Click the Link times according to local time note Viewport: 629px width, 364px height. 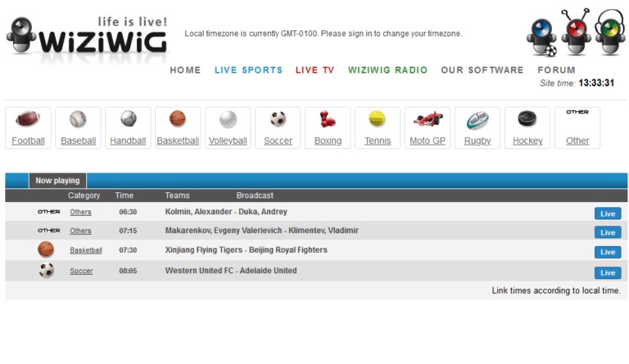[556, 290]
